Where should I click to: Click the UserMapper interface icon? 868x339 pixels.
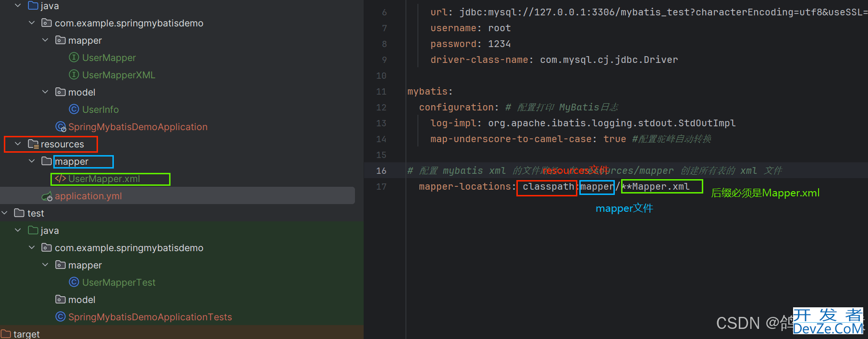pyautogui.click(x=74, y=58)
